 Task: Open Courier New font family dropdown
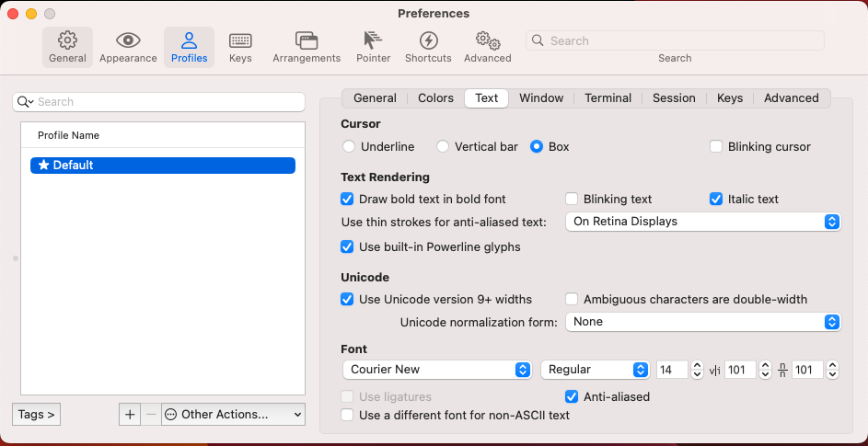point(437,370)
